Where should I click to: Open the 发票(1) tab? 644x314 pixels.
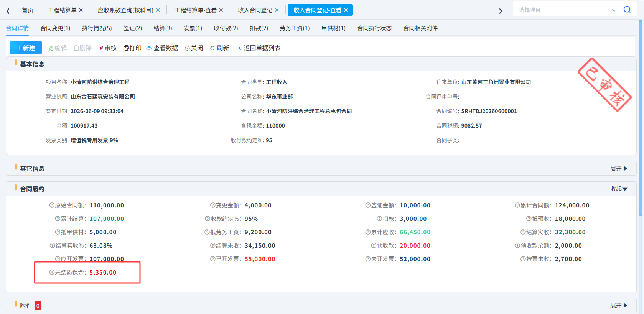point(193,28)
